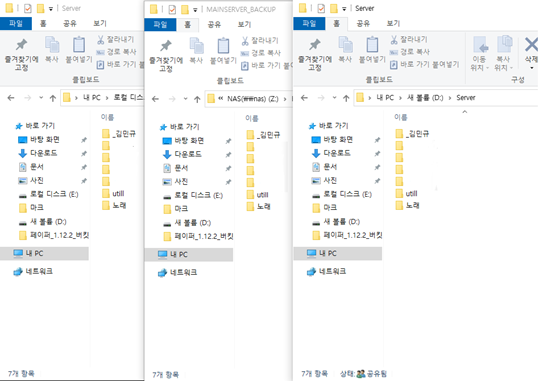Open 공유 tab in left Server window
Image resolution: width=539 pixels, height=381 pixels.
click(x=70, y=23)
